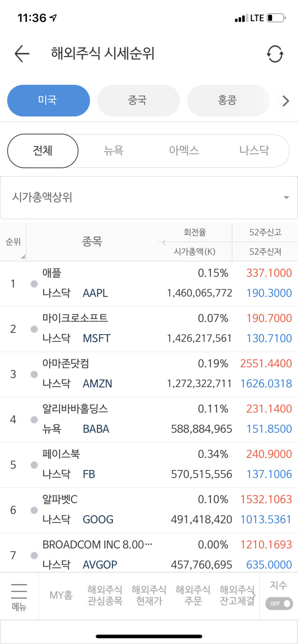Switch to the 홍콩 tab
298x644 pixels.
coord(228,101)
